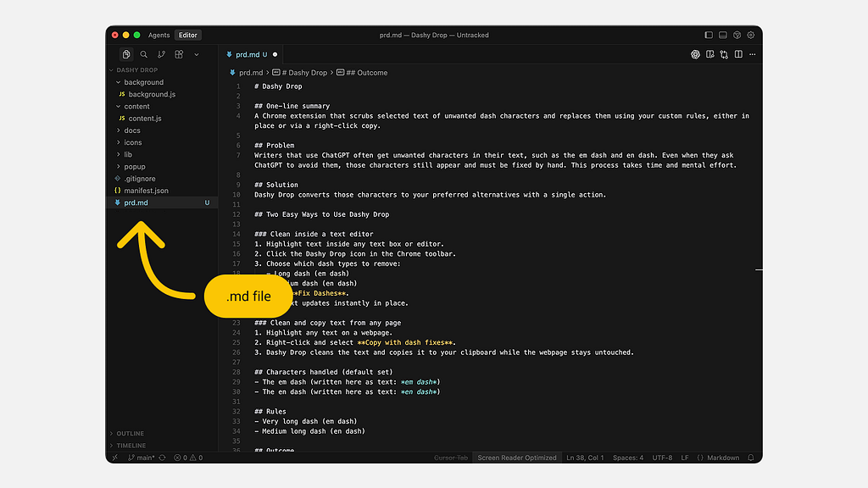
Task: Click the Markdown language mode button
Action: (x=721, y=457)
